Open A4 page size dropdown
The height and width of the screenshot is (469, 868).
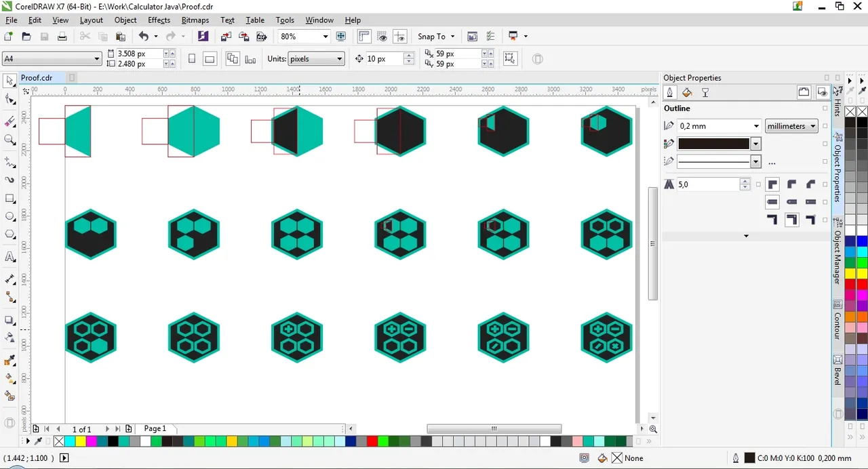[97, 59]
